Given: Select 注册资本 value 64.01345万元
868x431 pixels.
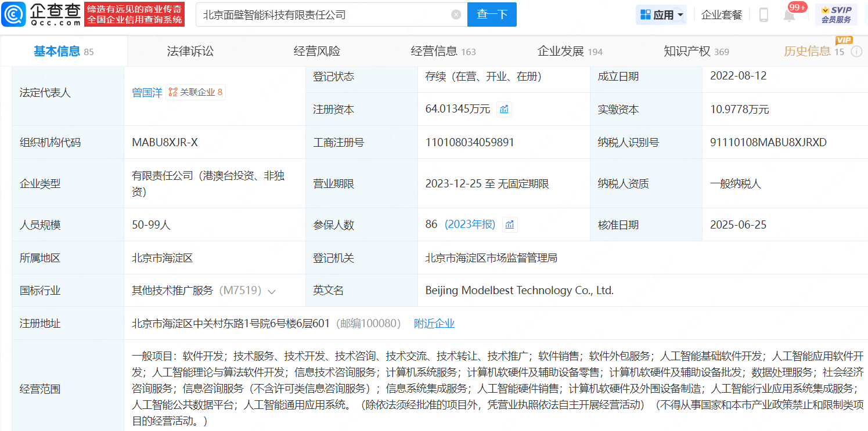Looking at the screenshot, I should click(458, 109).
